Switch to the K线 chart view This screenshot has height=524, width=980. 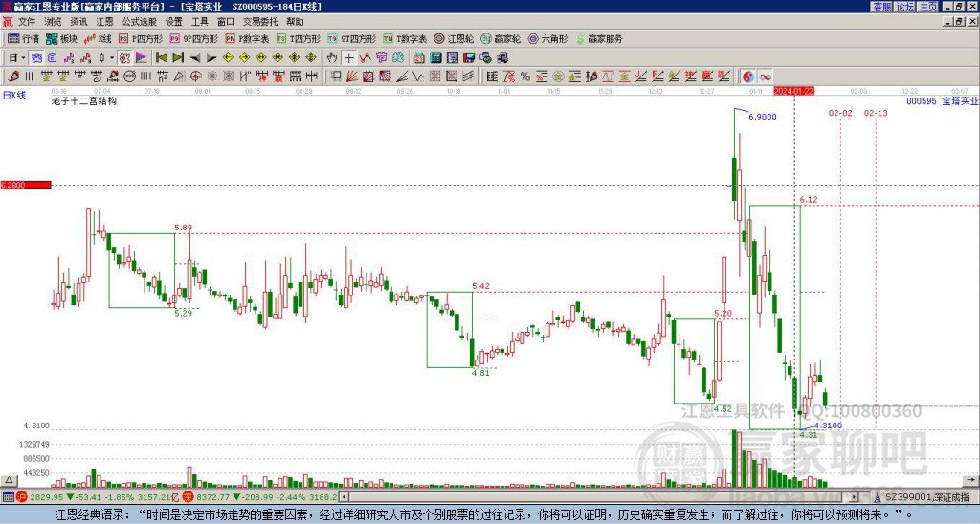(99, 39)
